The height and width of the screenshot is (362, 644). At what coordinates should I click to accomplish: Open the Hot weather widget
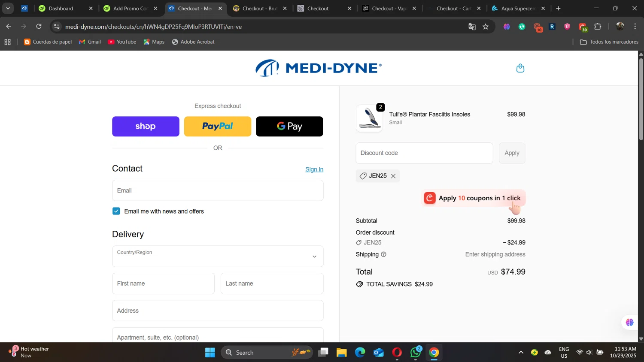click(x=28, y=352)
